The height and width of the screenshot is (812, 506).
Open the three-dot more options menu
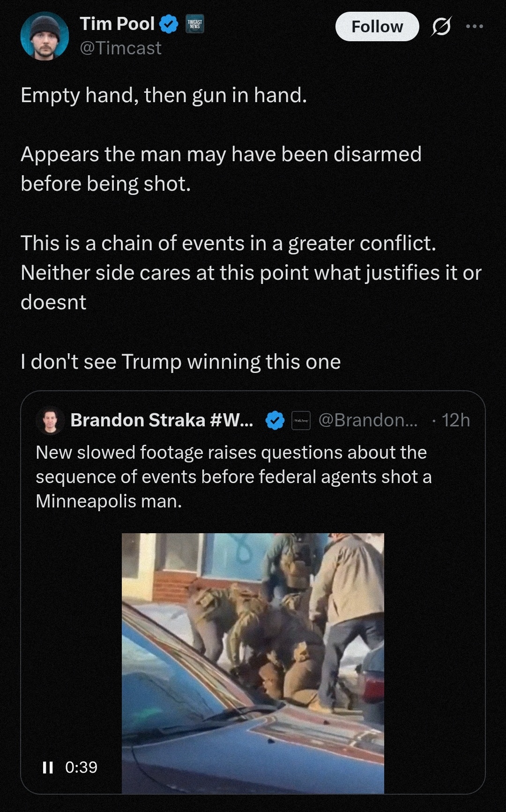(x=475, y=26)
